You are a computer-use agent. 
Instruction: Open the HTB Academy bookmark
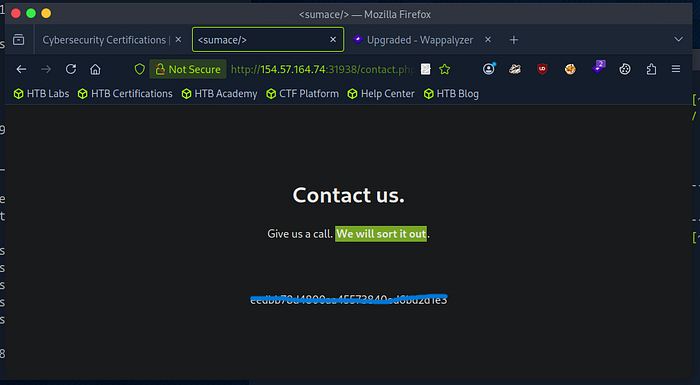click(x=219, y=94)
